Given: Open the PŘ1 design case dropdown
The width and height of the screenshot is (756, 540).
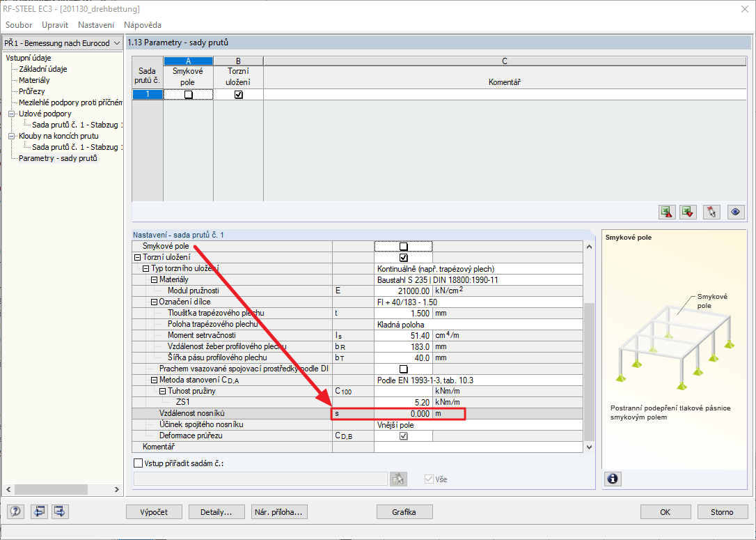Looking at the screenshot, I should [x=116, y=43].
